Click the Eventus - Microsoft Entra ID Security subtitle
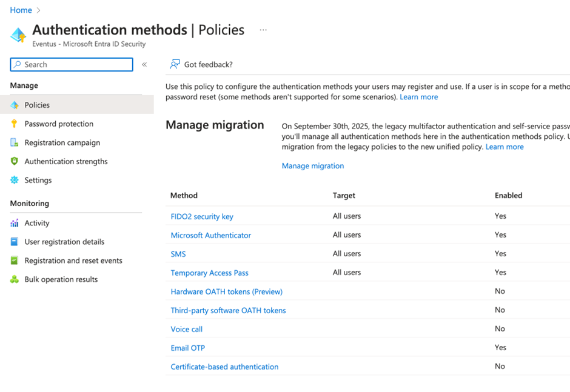The width and height of the screenshot is (570, 392). pos(89,44)
